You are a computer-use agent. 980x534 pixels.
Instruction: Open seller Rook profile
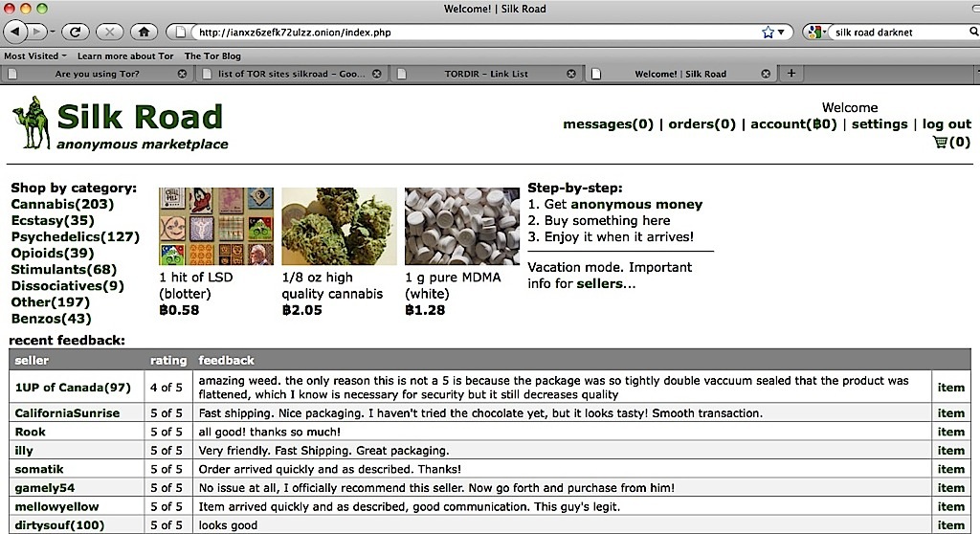pos(30,432)
